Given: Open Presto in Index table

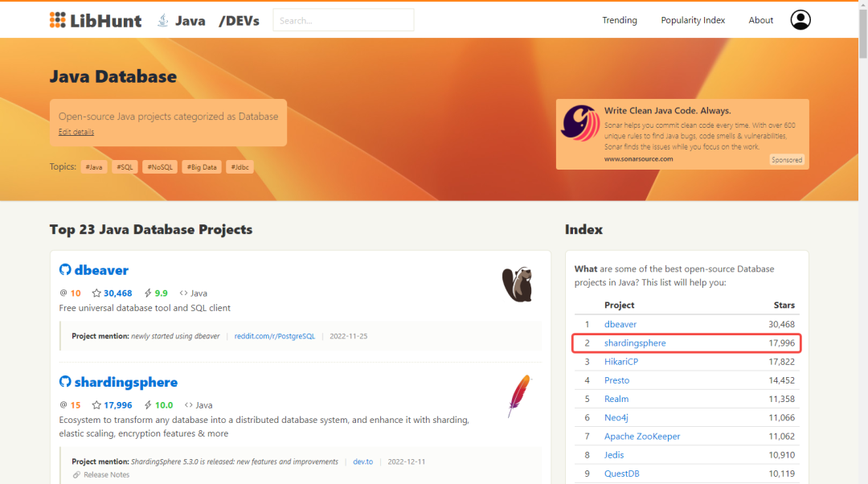Looking at the screenshot, I should (616, 380).
